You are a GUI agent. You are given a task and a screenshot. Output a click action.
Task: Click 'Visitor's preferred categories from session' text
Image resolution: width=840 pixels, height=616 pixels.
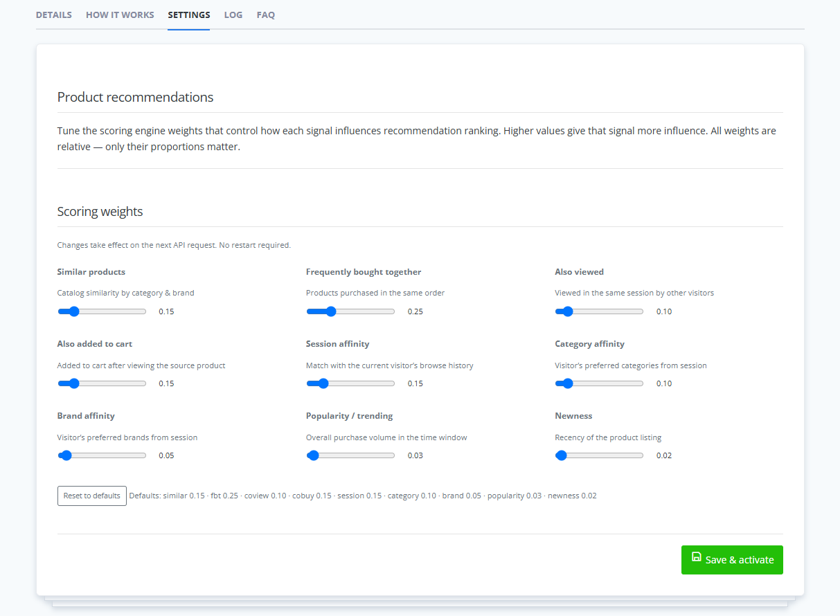point(631,365)
